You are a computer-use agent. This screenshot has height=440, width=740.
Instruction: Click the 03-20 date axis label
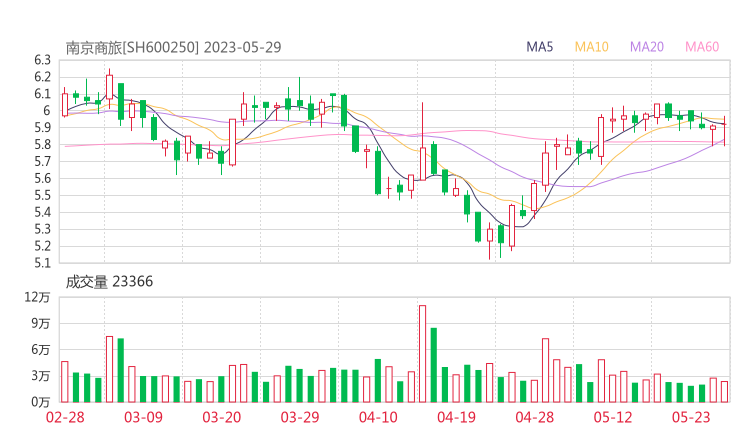coord(222,417)
